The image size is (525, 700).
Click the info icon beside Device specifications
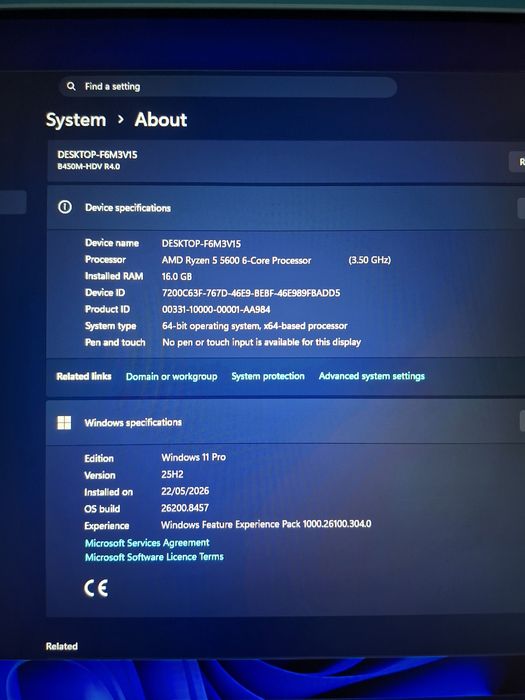point(65,207)
